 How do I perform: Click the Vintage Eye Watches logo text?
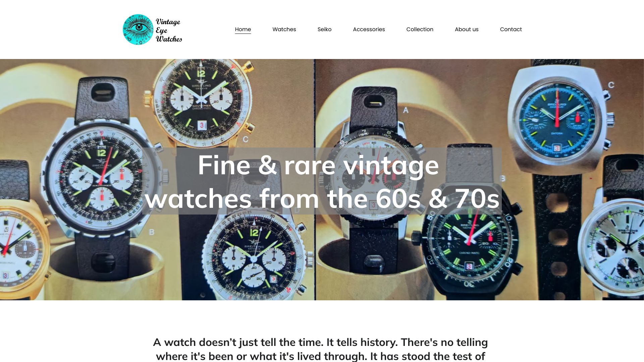[169, 30]
